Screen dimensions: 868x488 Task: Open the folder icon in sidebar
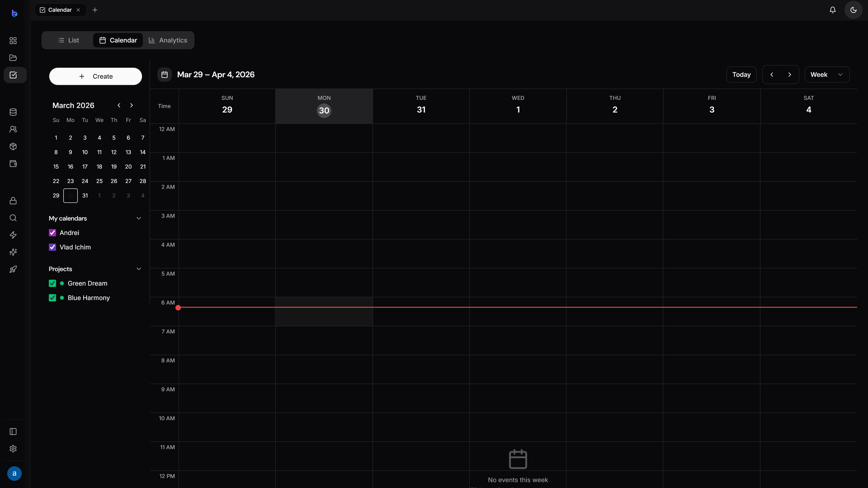point(13,58)
